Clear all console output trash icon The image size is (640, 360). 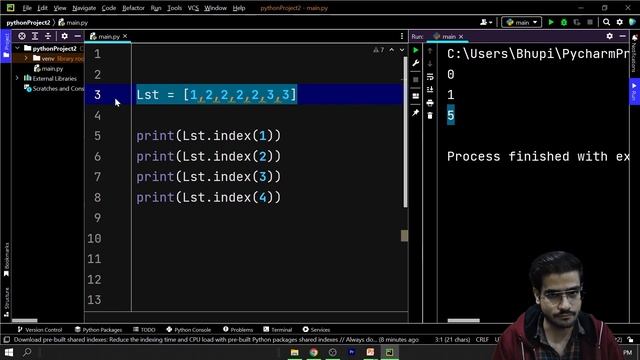pos(430,116)
